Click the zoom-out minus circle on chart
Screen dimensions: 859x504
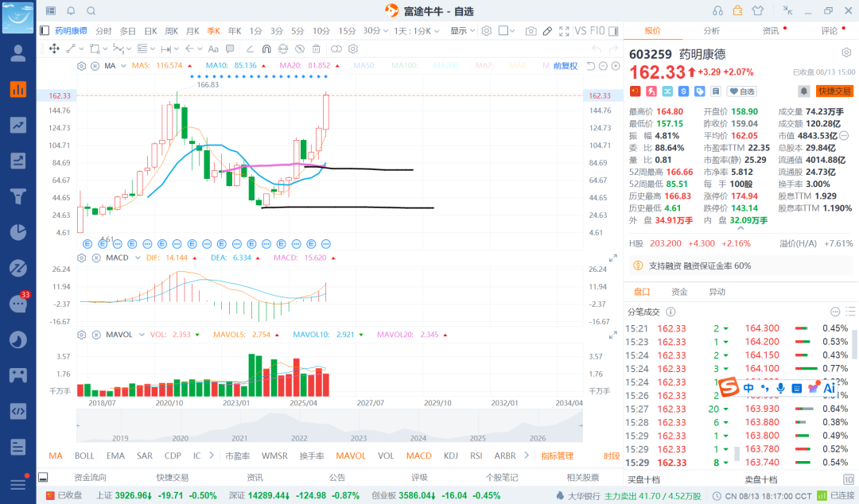(x=603, y=66)
